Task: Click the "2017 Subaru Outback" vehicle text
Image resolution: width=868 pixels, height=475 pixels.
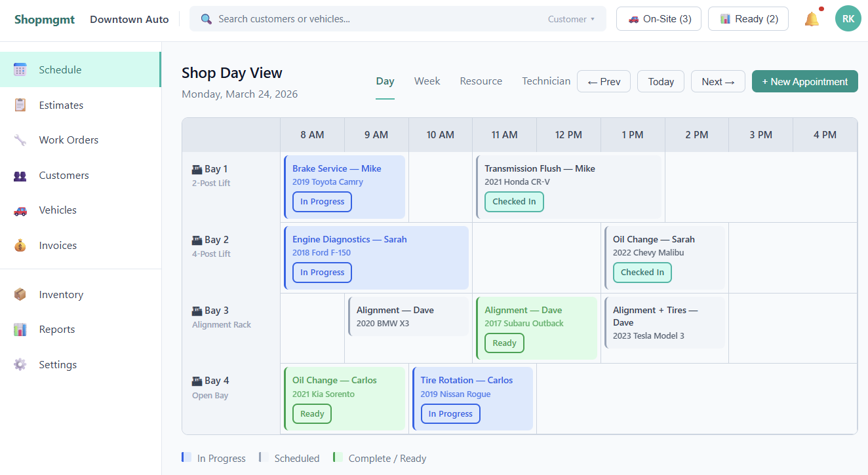Action: pyautogui.click(x=524, y=323)
